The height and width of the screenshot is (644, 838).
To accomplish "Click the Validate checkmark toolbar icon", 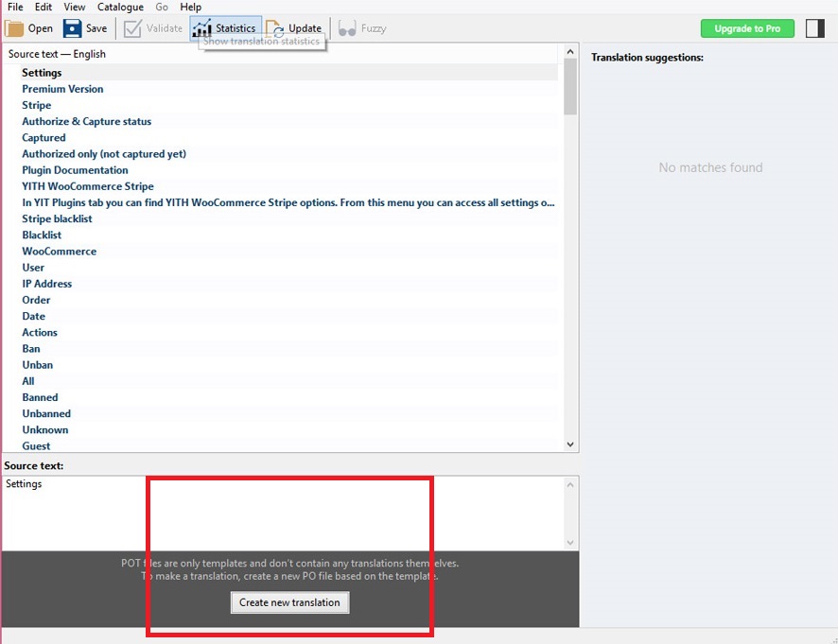I will 132,28.
